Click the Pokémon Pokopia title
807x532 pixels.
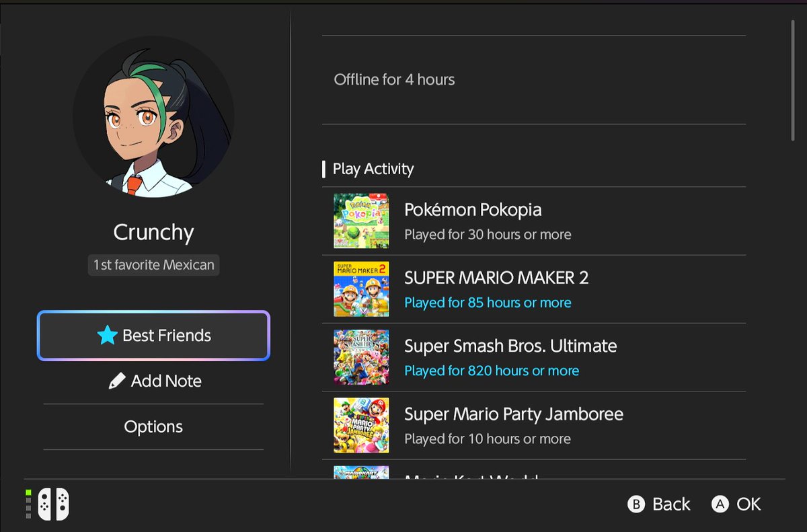[473, 211]
